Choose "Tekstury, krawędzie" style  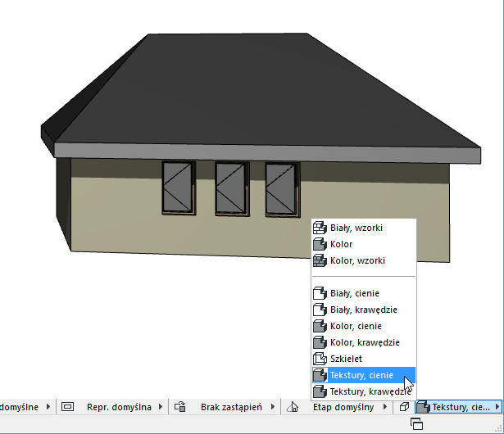pyautogui.click(x=364, y=391)
